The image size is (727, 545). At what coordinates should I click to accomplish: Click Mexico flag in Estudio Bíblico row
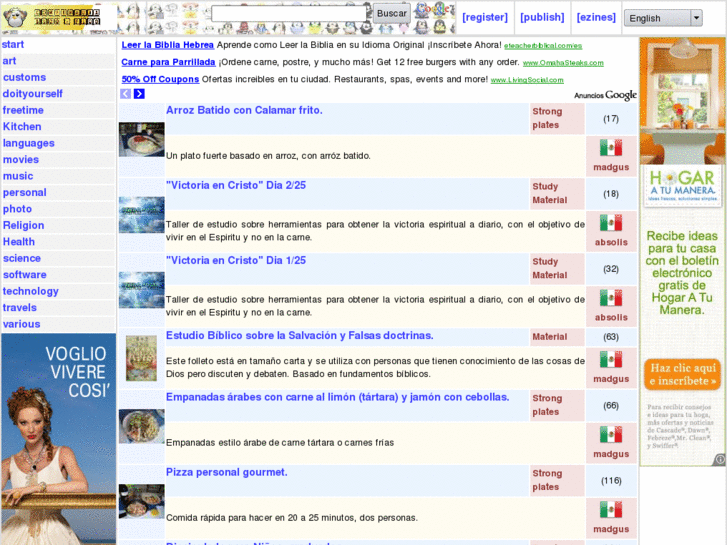click(611, 359)
